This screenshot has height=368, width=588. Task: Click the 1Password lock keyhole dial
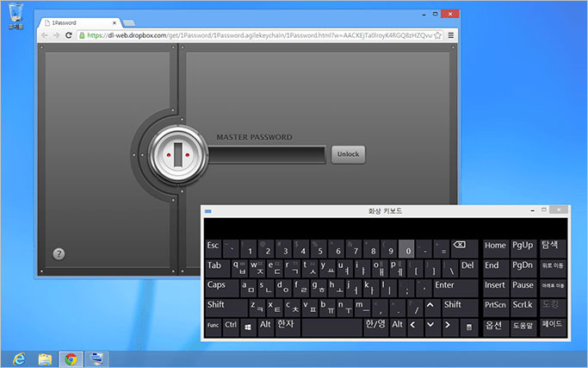[x=177, y=155]
